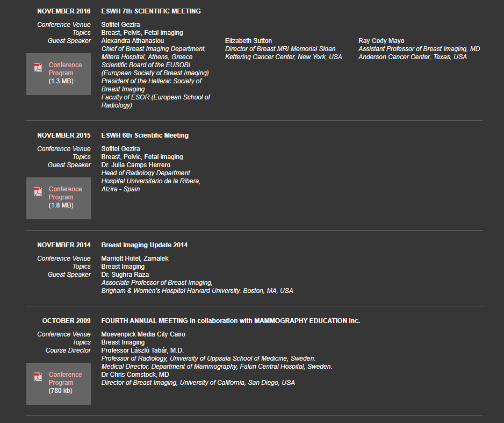Click the PDF icon for 2009 conference program
The height and width of the screenshot is (423, 504).
38,377
